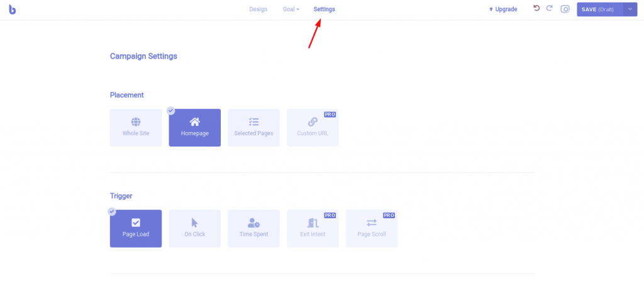Click the Campaign Settings heading

(x=143, y=56)
